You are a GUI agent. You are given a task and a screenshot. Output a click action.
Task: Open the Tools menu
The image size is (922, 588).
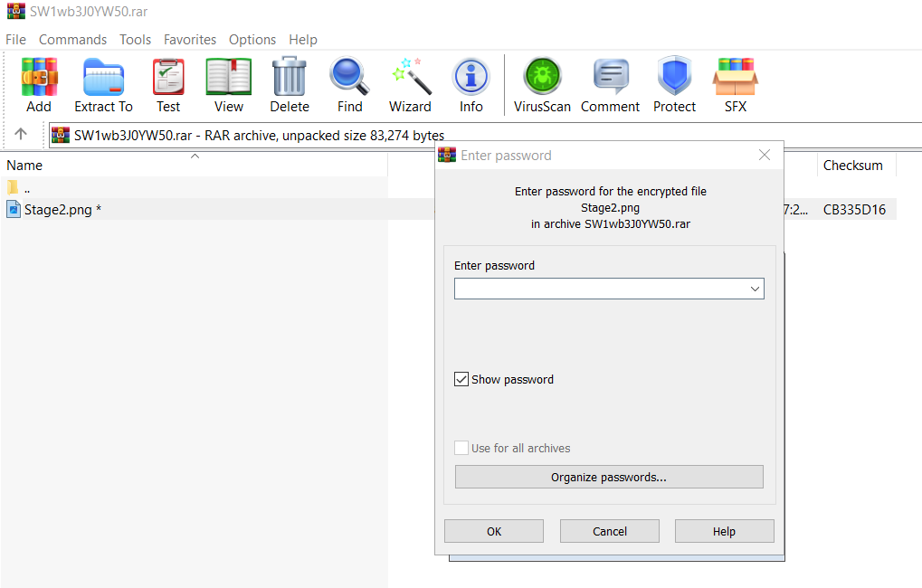tap(135, 40)
